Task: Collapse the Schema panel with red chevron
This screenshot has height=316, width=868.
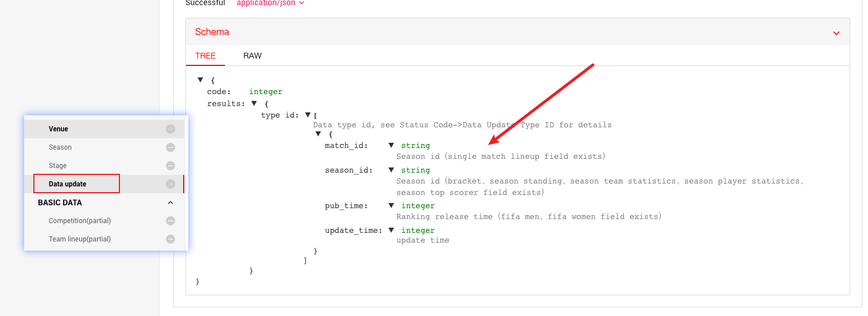Action: [x=836, y=33]
